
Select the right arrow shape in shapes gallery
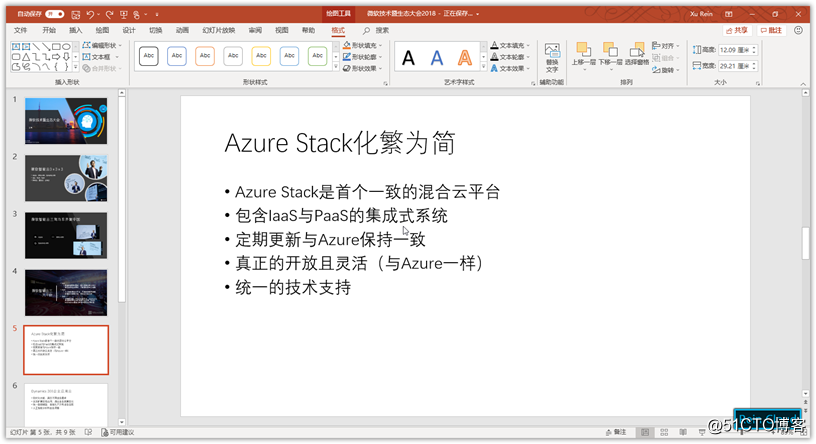click(56, 57)
